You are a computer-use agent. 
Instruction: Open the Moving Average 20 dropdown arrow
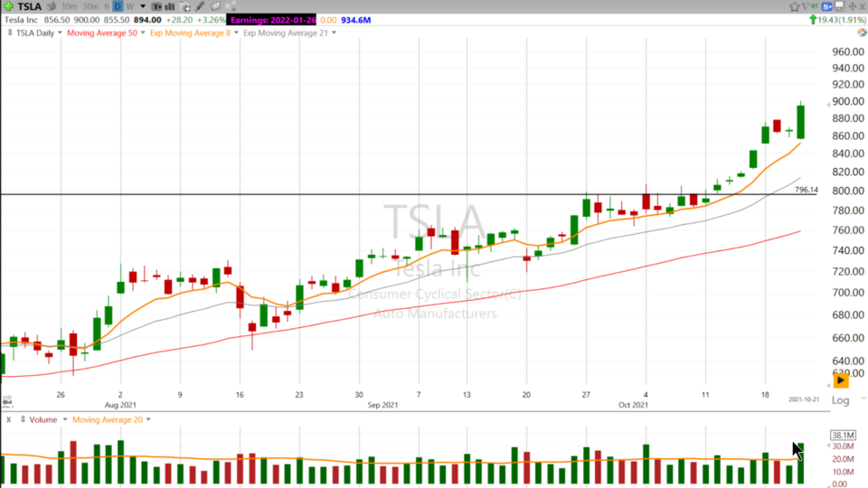(148, 420)
